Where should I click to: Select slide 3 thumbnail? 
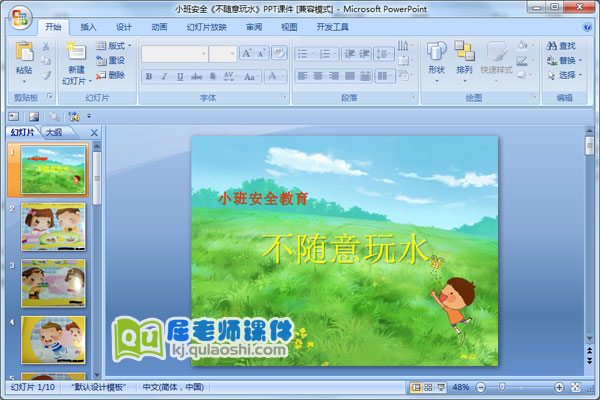pyautogui.click(x=53, y=283)
